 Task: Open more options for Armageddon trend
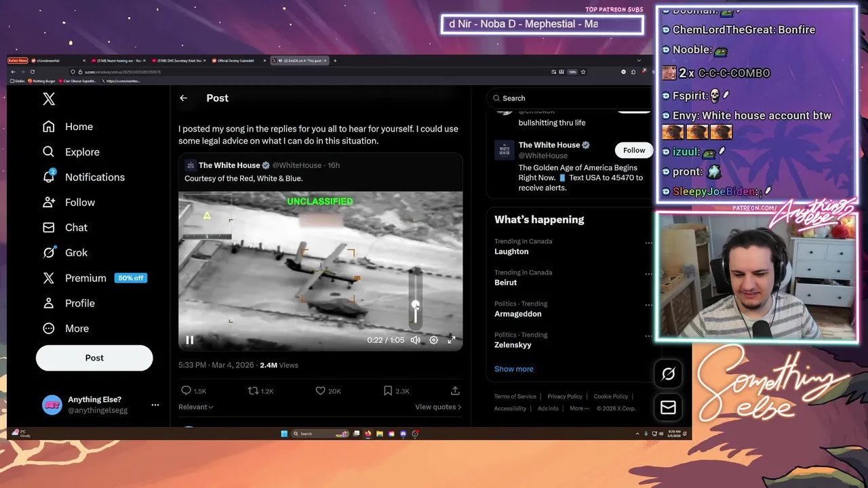(648, 305)
